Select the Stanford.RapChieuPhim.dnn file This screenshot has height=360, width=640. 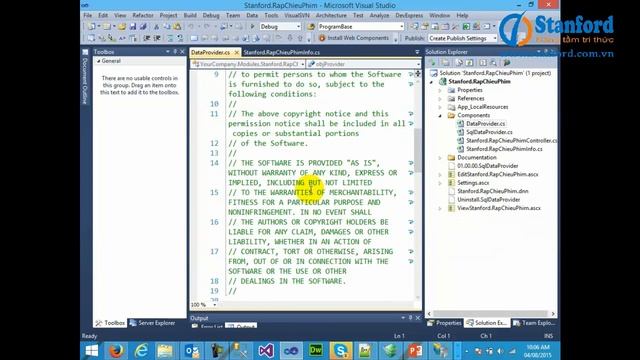click(493, 191)
